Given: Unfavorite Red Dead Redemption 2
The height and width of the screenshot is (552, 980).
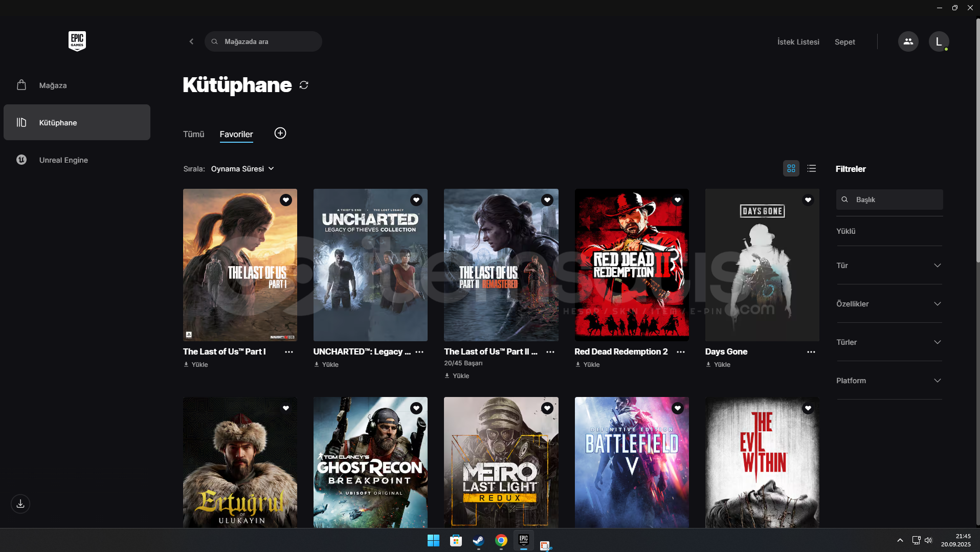Looking at the screenshot, I should click(x=678, y=200).
